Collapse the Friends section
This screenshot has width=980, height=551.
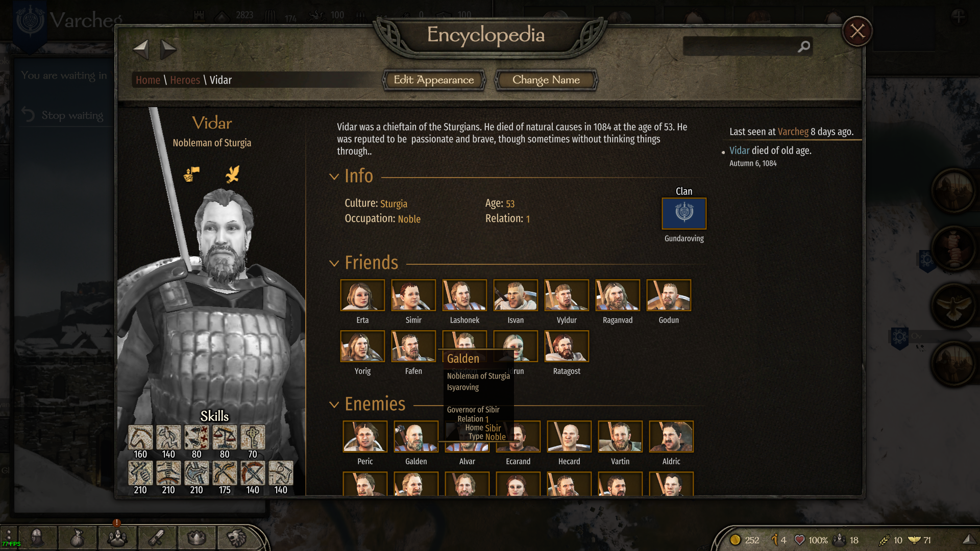(x=334, y=263)
